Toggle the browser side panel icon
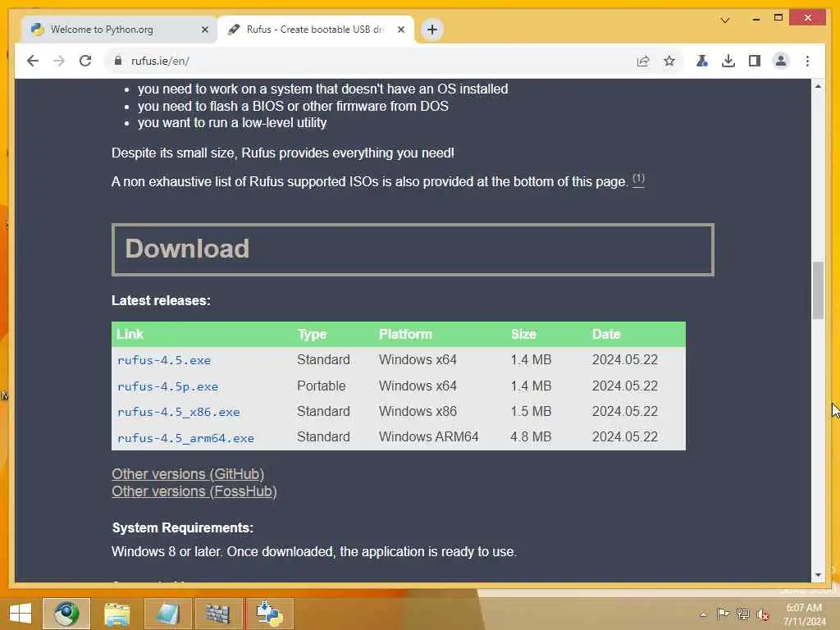 (x=755, y=61)
